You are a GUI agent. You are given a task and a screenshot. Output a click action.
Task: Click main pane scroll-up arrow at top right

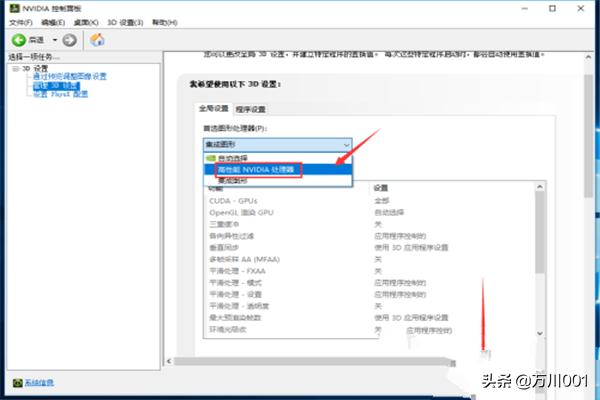point(589,57)
